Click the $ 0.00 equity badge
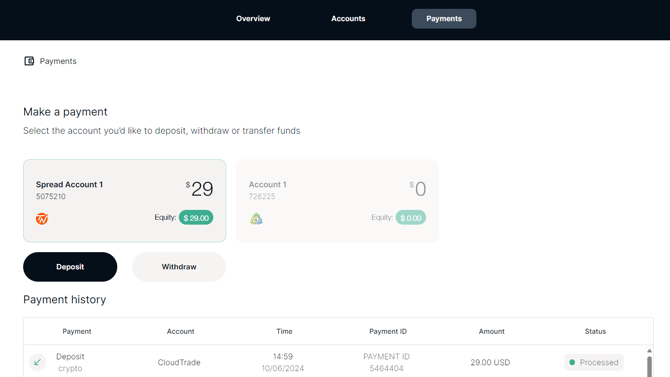The height and width of the screenshot is (377, 670). click(410, 218)
